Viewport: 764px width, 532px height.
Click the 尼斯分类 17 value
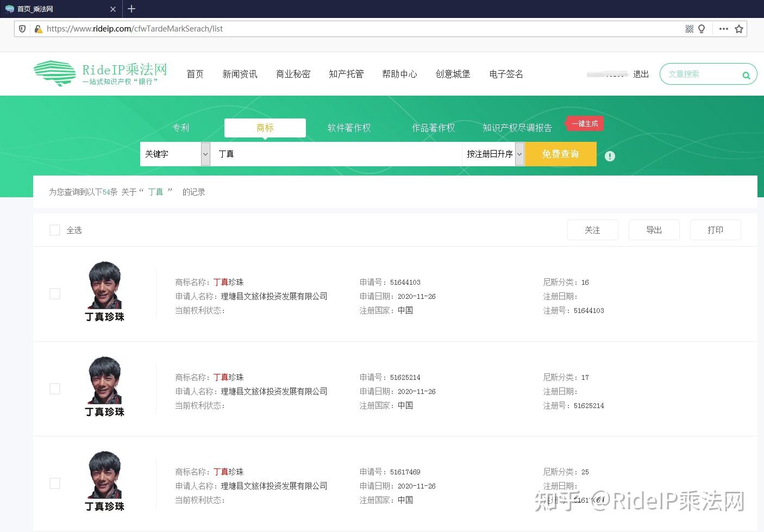[x=585, y=377]
